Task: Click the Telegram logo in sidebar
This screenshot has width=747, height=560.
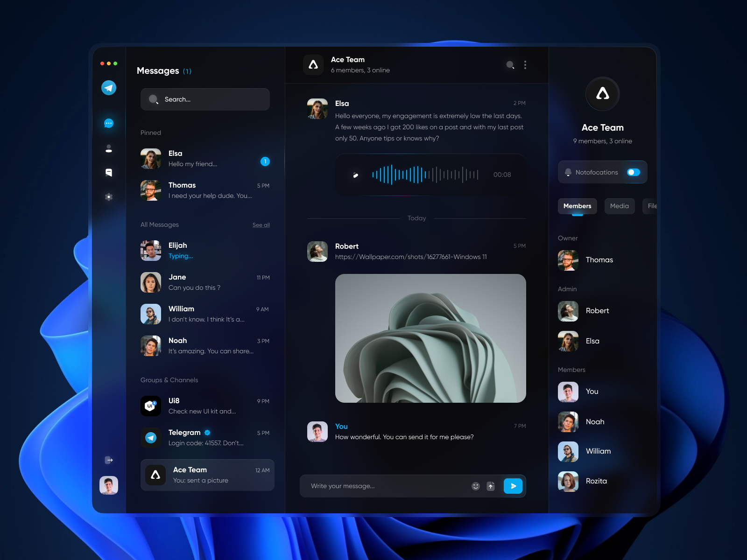Action: point(109,88)
